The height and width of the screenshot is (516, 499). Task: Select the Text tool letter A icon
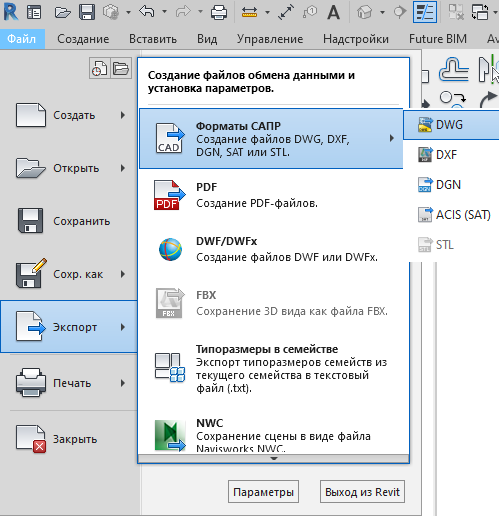point(334,13)
